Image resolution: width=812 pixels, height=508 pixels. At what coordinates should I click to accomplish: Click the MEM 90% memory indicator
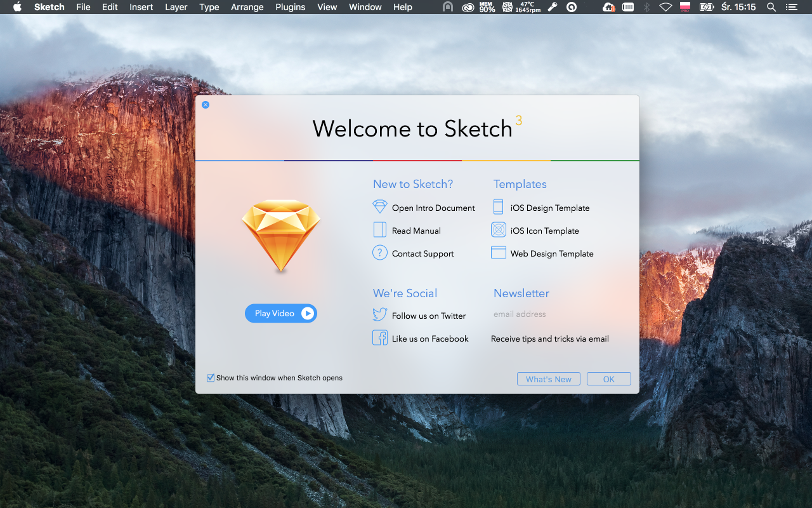click(487, 7)
